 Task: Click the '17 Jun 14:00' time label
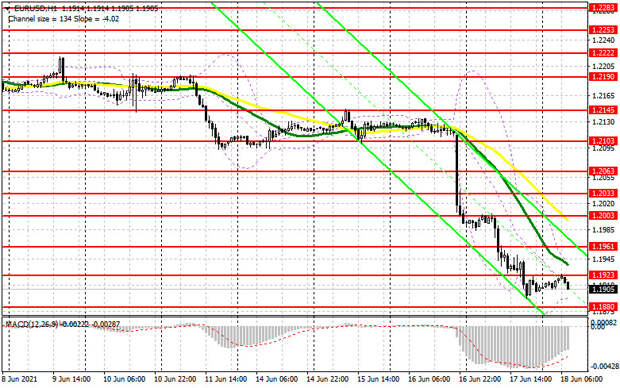pyautogui.click(x=531, y=379)
